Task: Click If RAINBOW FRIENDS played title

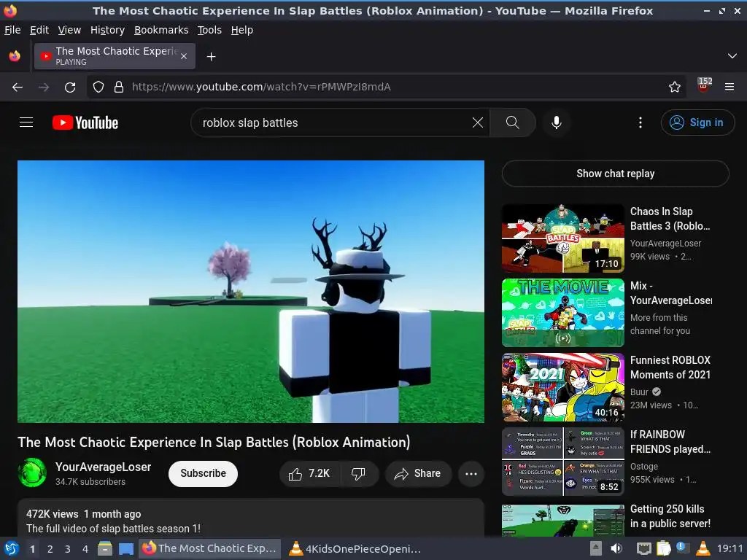Action: pos(670,441)
